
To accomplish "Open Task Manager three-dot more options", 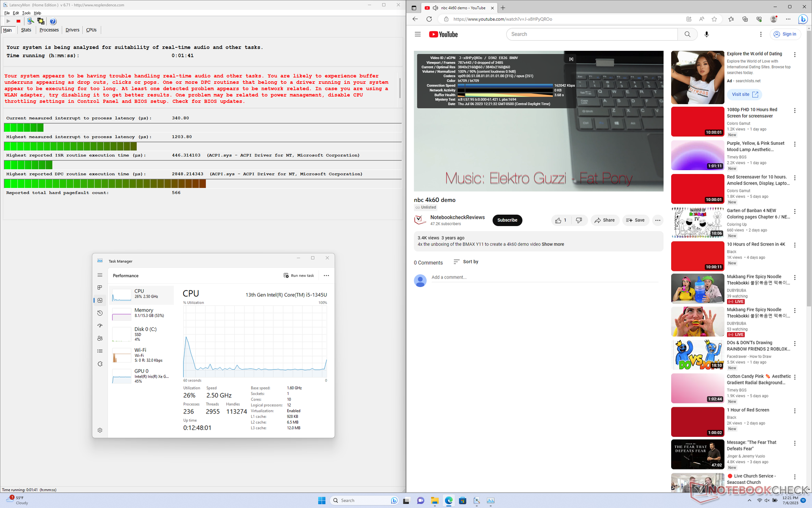I will click(326, 276).
